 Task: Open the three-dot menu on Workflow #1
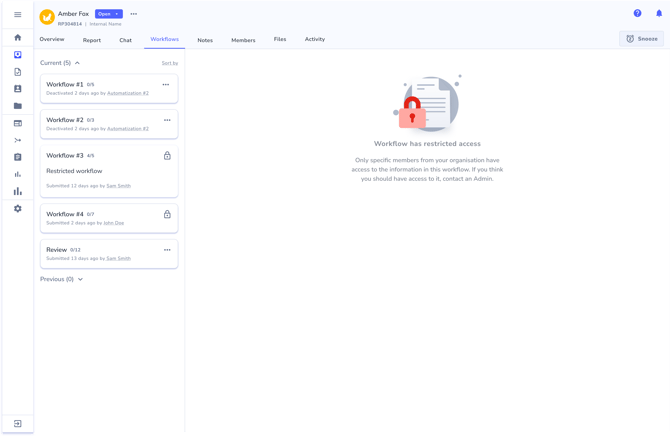click(166, 85)
